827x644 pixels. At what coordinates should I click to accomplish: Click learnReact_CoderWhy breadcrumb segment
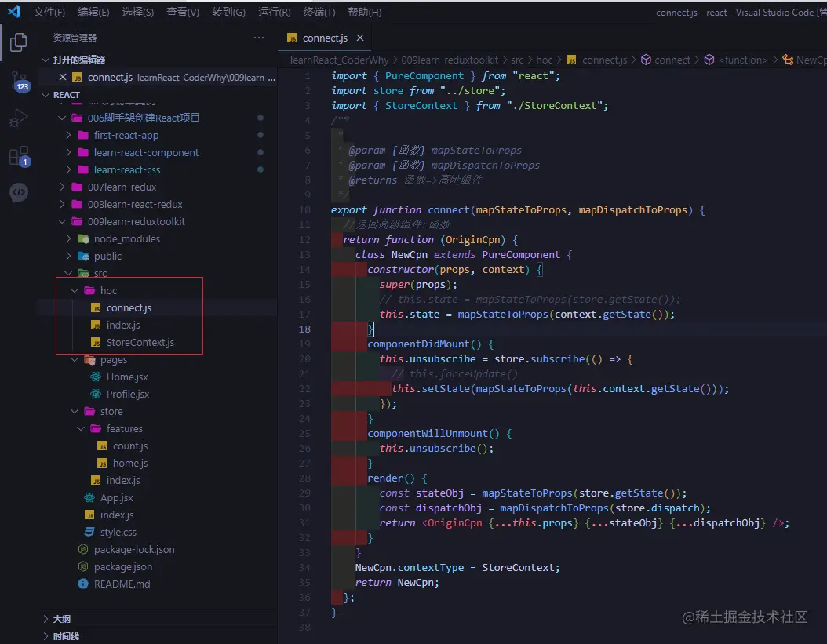click(339, 60)
